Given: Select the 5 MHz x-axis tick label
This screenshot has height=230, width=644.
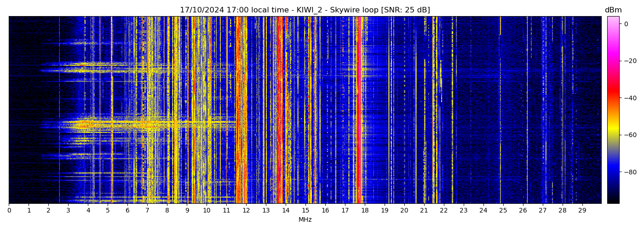Looking at the screenshot, I should [108, 211].
